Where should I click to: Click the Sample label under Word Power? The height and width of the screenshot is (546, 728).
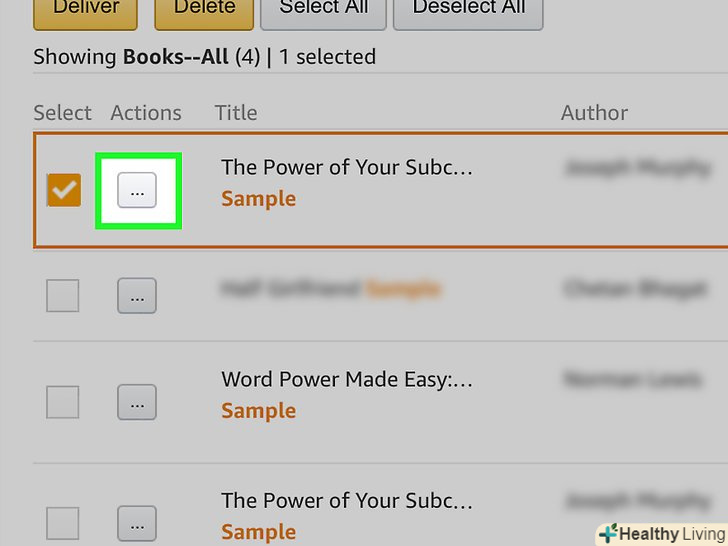tap(258, 411)
